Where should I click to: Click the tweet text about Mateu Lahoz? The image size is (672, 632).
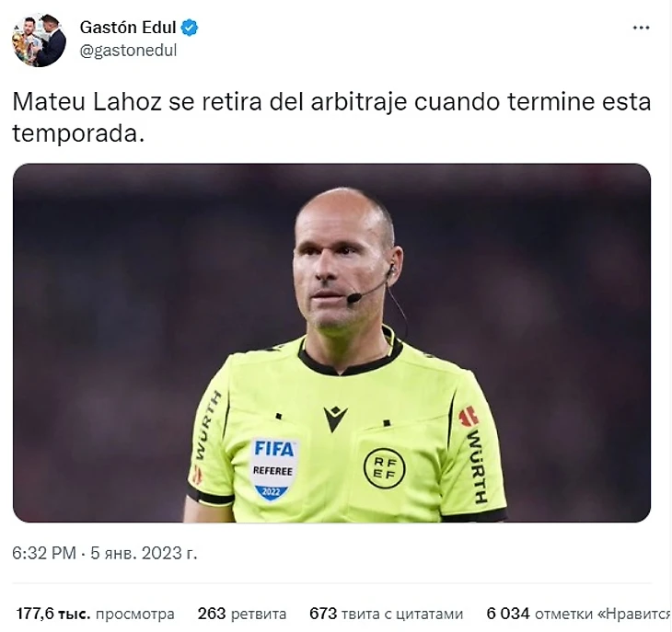point(331,118)
